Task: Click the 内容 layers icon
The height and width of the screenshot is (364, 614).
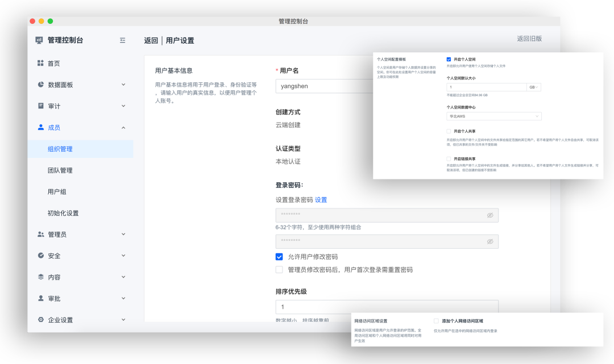Action: [41, 277]
